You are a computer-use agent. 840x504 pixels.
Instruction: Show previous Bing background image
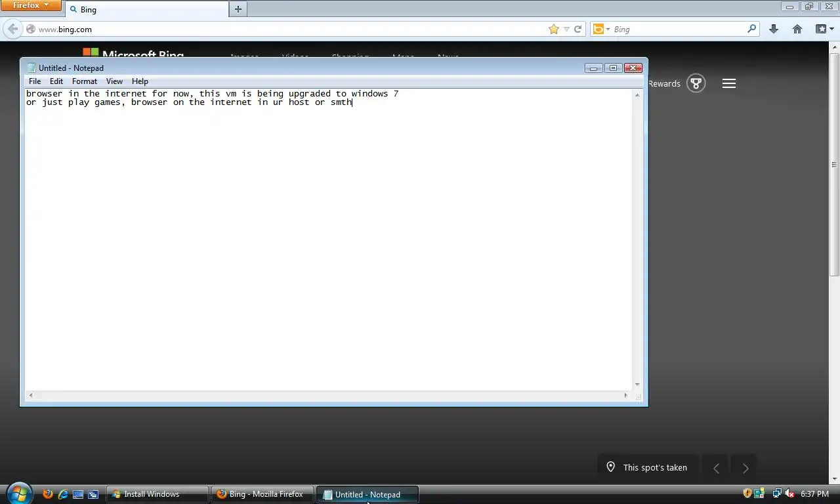click(716, 468)
